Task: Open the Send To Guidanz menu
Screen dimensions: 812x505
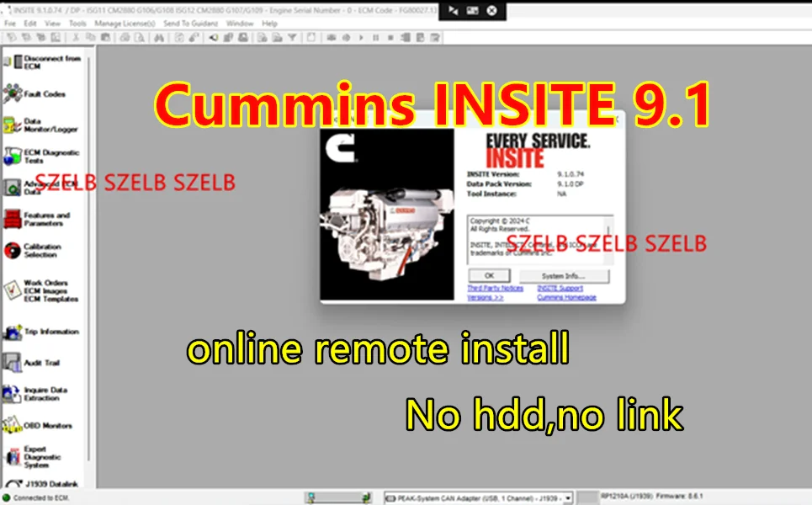Action: 190,24
